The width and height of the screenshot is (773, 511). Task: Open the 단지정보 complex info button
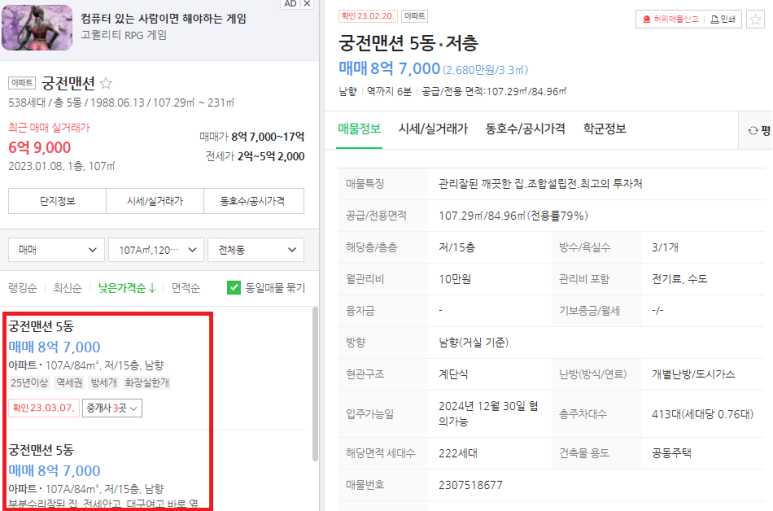pyautogui.click(x=57, y=201)
